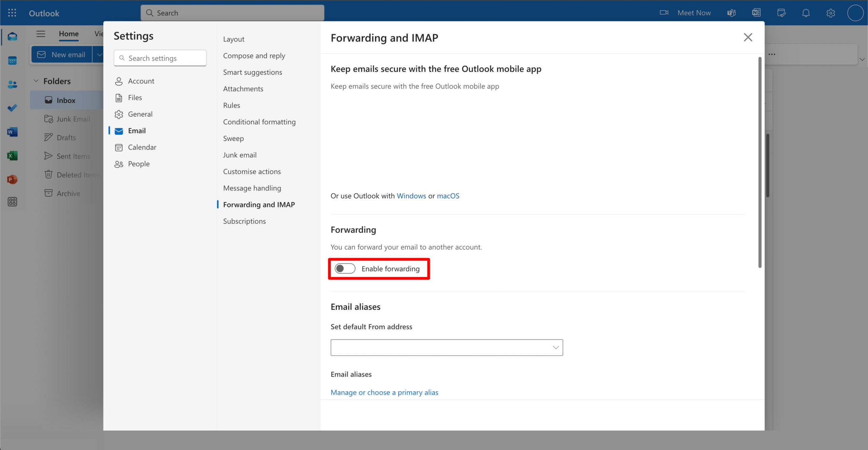Open Manage or choose a primary alias
Screen dimensions: 868x450
[x=384, y=392]
